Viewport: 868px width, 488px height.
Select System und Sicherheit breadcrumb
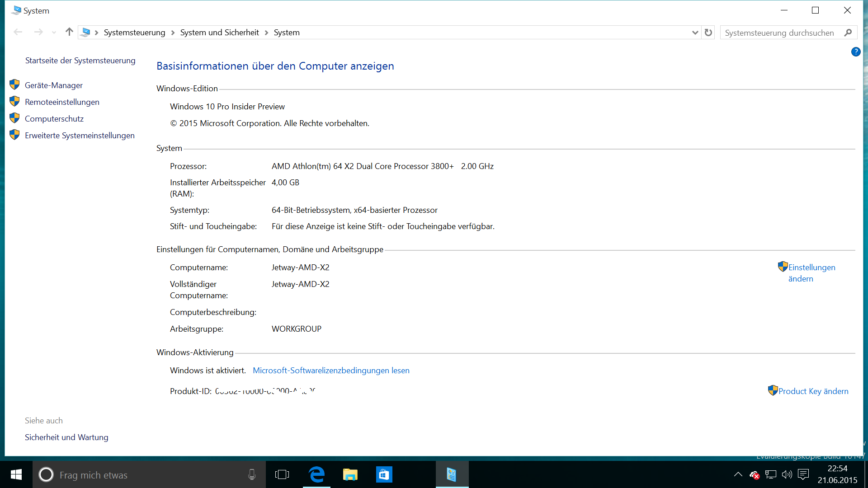(219, 33)
